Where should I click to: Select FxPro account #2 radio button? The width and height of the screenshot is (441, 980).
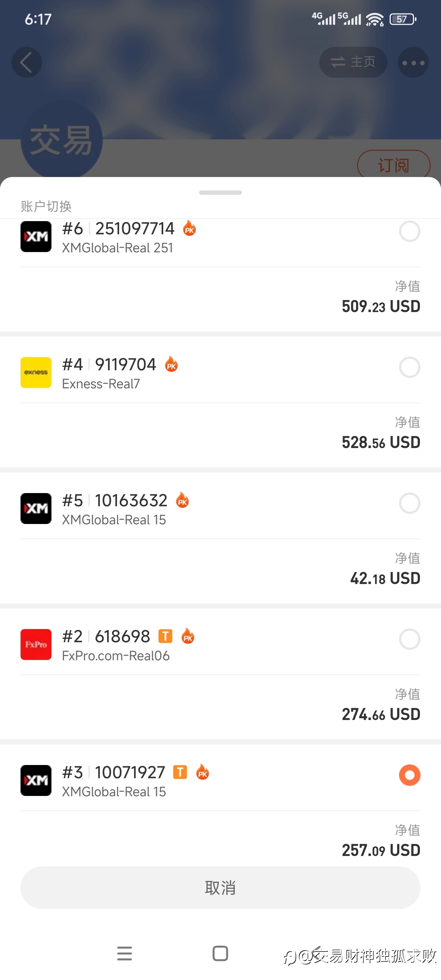pyautogui.click(x=409, y=639)
